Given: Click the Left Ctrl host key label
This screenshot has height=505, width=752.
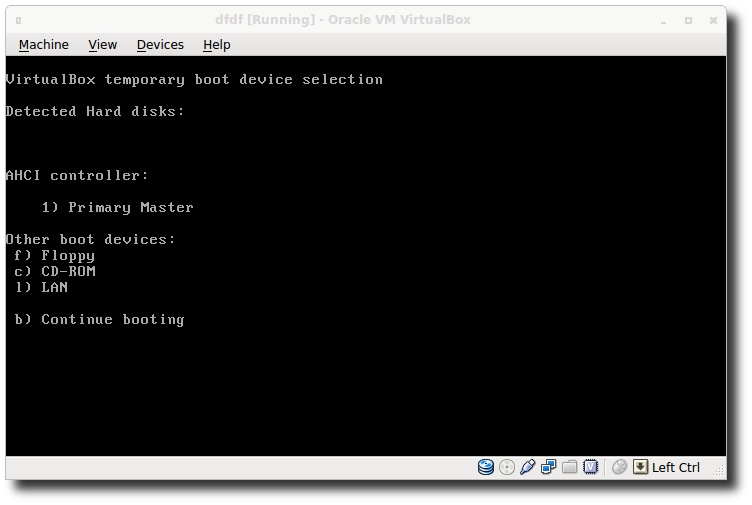Looking at the screenshot, I should 676,467.
